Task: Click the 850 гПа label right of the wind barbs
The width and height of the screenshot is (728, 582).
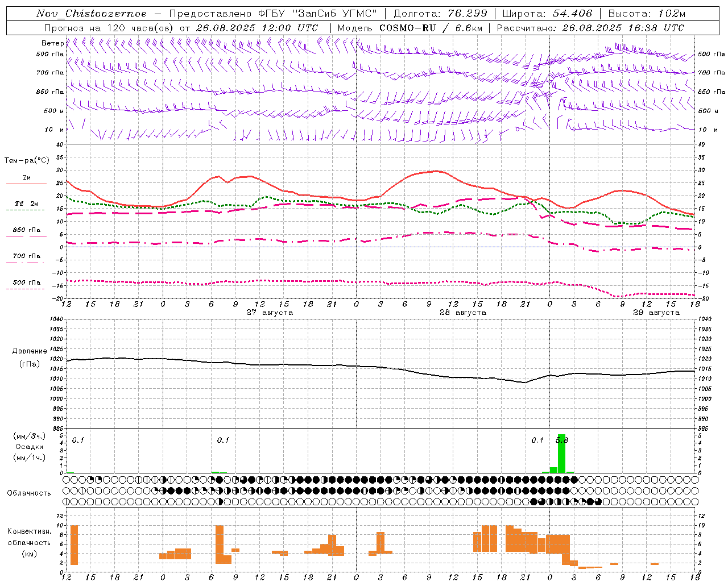Action: click(712, 92)
